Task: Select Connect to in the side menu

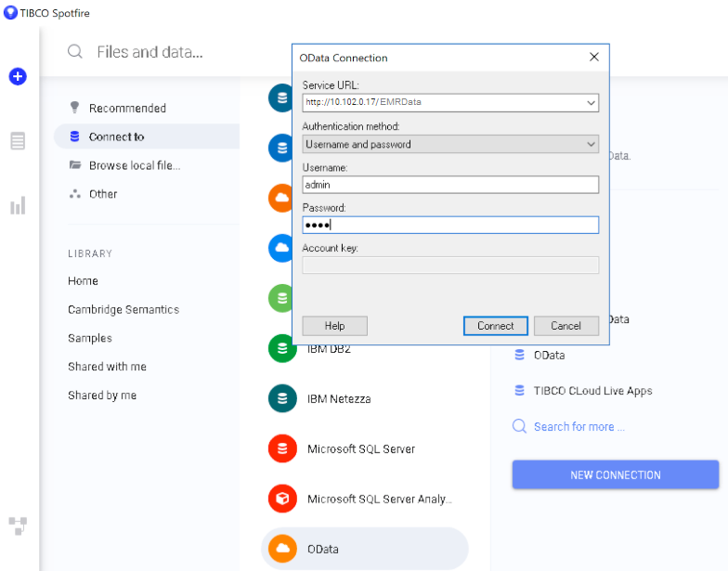Action: (x=147, y=136)
